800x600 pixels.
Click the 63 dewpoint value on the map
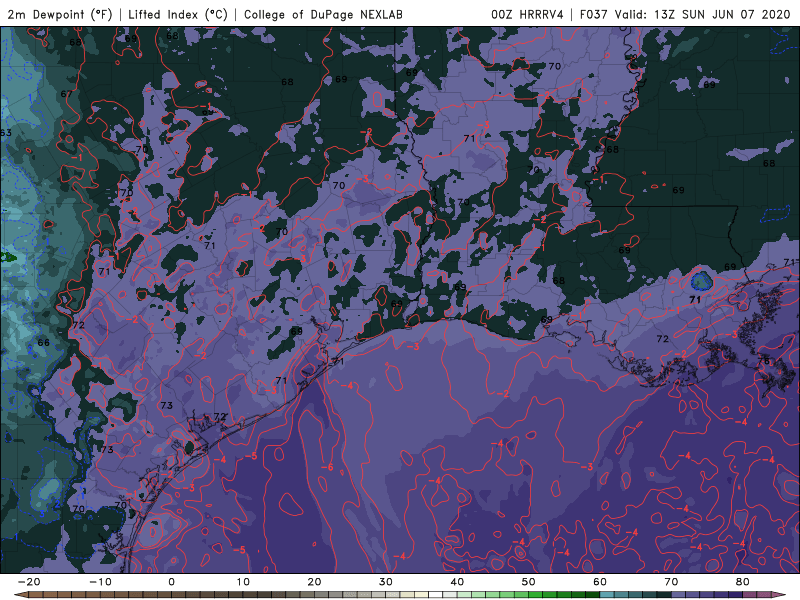click(6, 133)
